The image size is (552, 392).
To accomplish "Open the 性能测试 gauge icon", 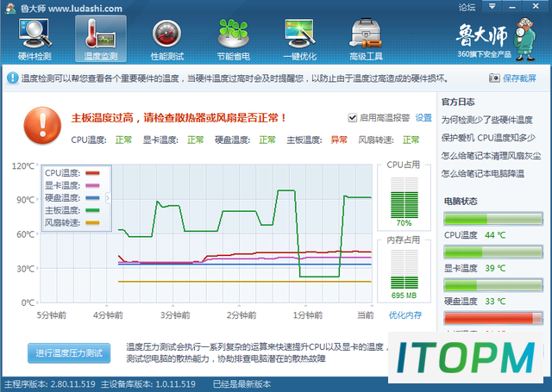I will [167, 39].
